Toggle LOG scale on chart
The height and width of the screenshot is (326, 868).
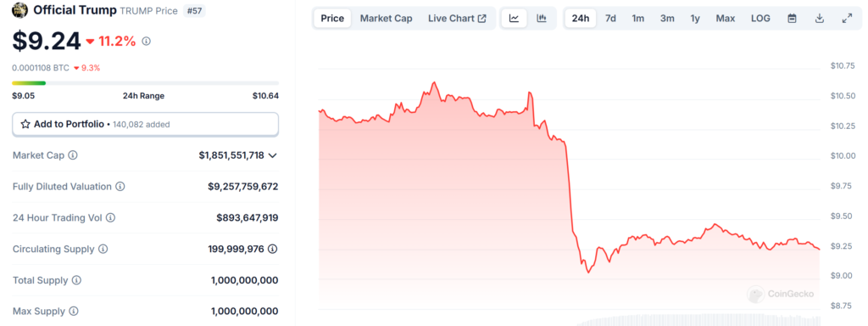pyautogui.click(x=760, y=19)
